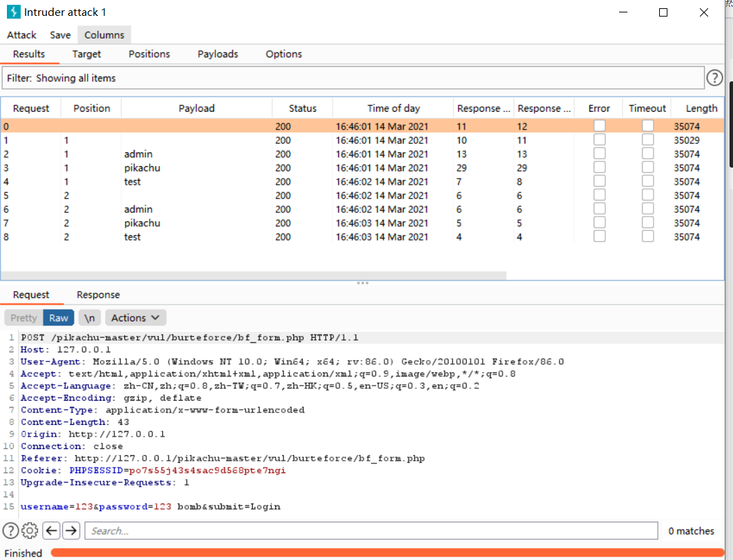Select request 6 row with payload admin
The height and width of the screenshot is (560, 733).
click(362, 209)
